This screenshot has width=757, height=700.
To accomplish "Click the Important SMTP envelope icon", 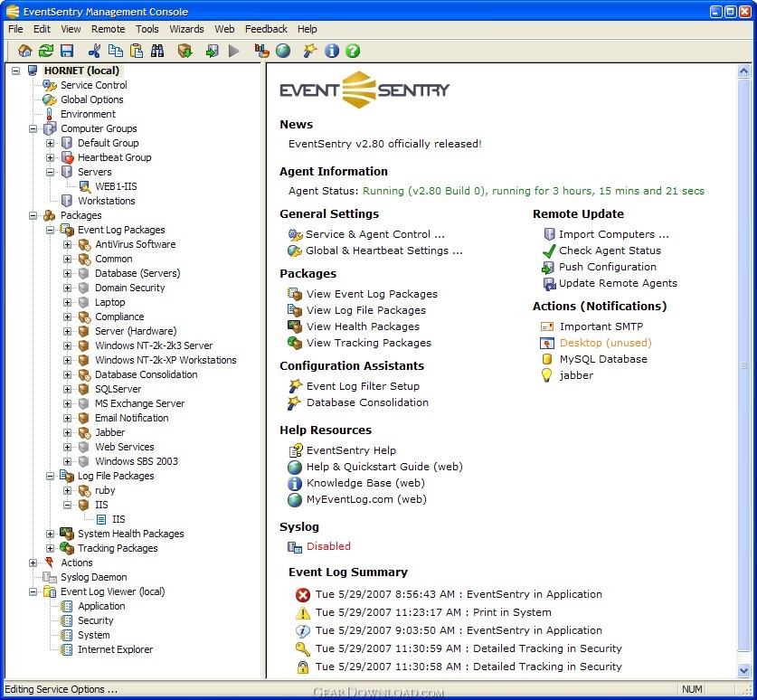I will point(546,326).
